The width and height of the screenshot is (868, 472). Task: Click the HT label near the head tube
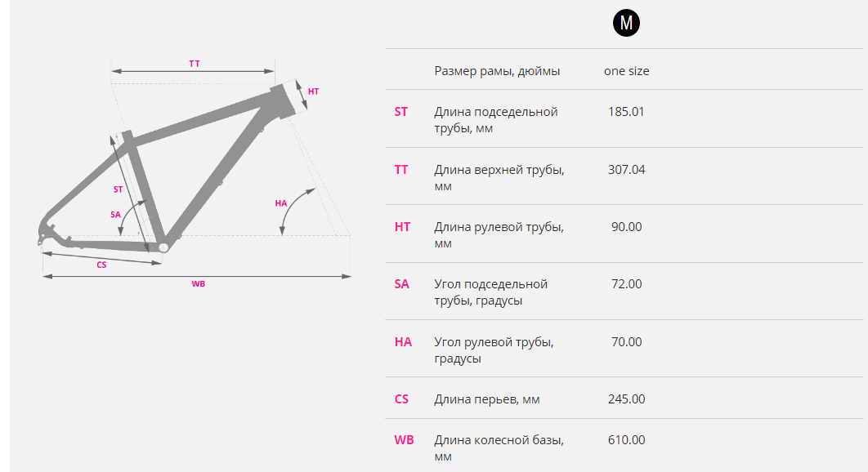point(313,91)
